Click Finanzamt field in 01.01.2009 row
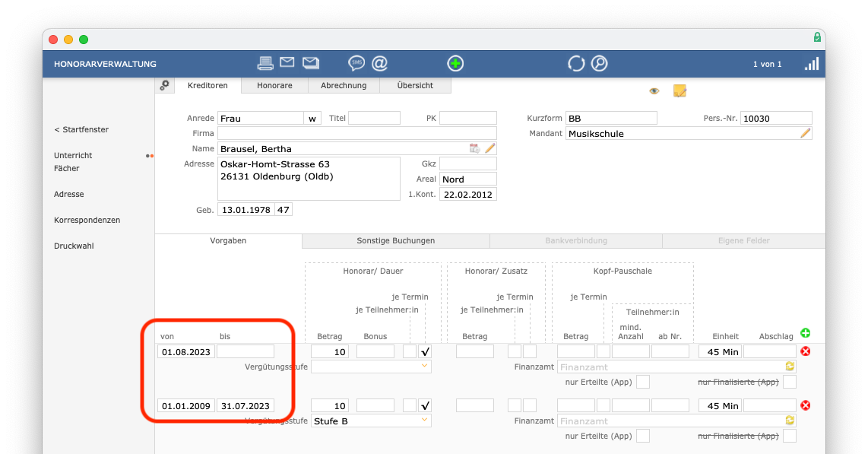868x454 pixels. pos(676,421)
